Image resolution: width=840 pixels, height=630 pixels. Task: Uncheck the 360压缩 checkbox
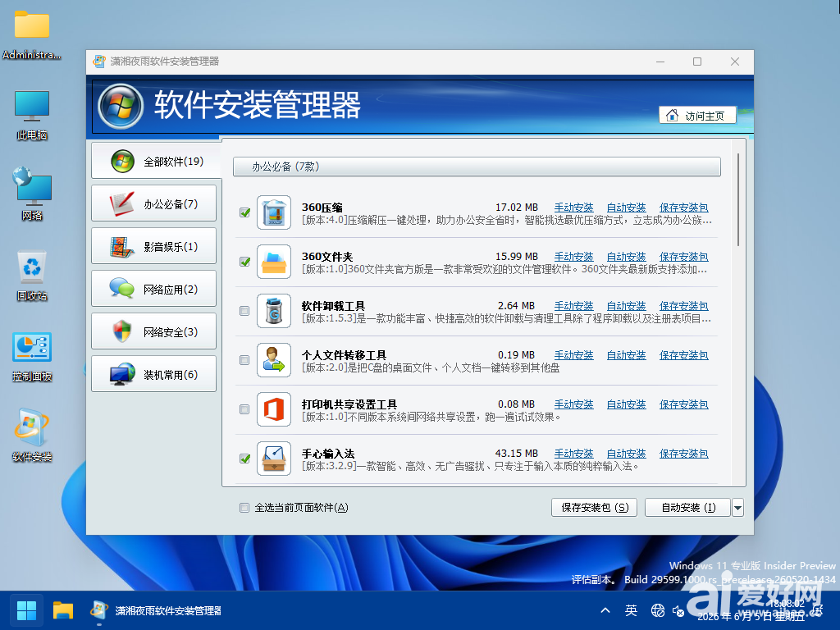244,212
